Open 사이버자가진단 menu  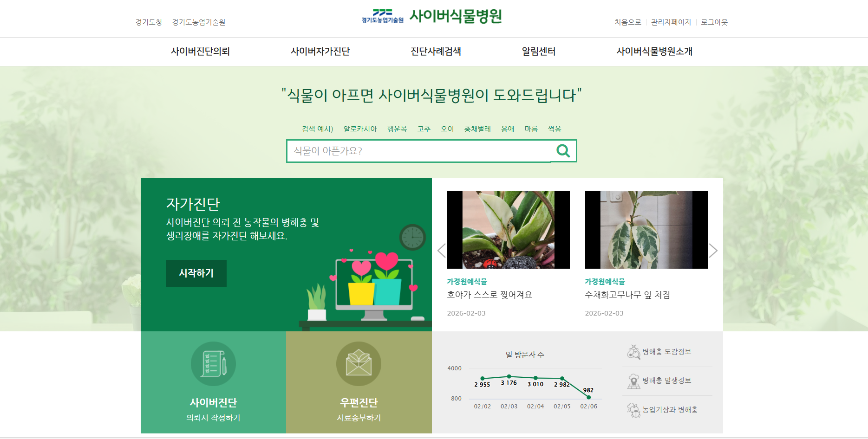[x=320, y=51]
